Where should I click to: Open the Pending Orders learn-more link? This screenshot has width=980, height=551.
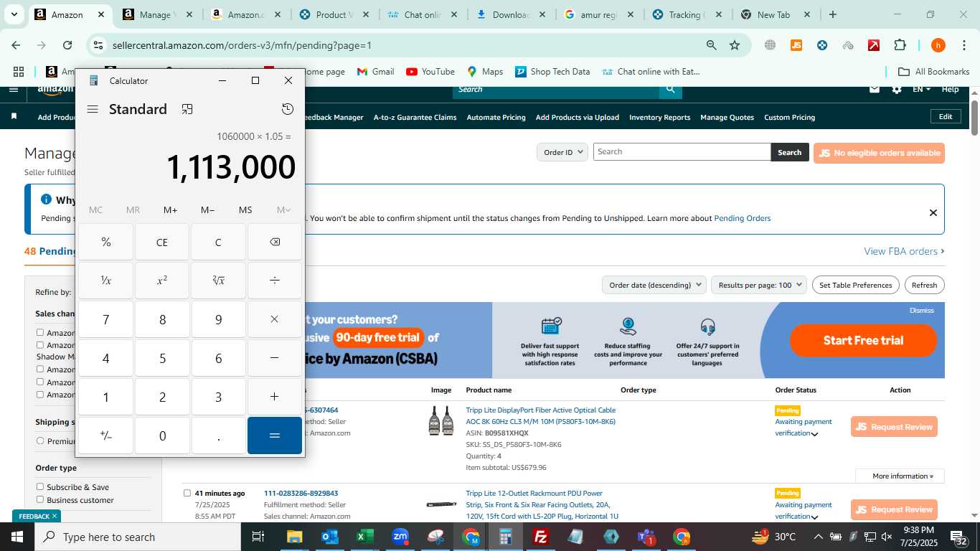(742, 218)
